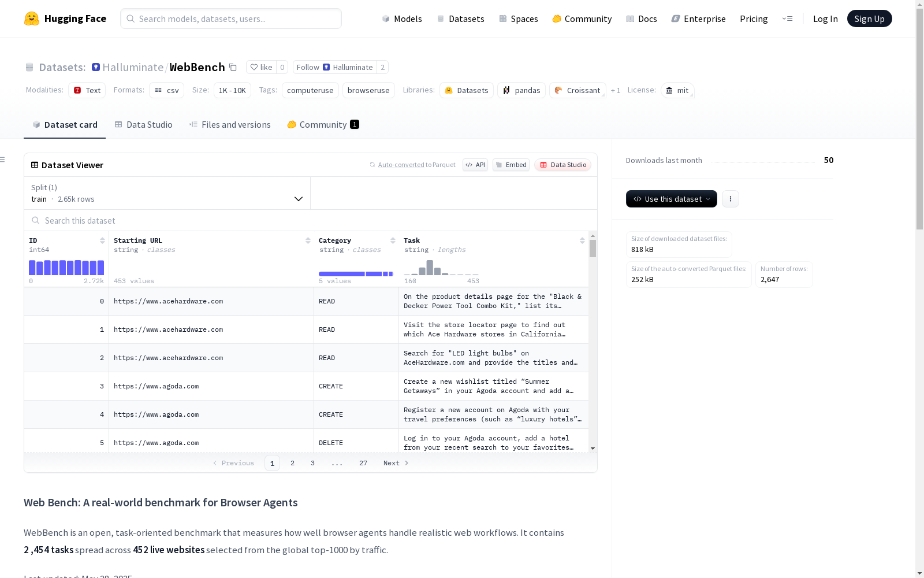Go to page 2 of the dataset
The width and height of the screenshot is (924, 578).
pyautogui.click(x=293, y=463)
